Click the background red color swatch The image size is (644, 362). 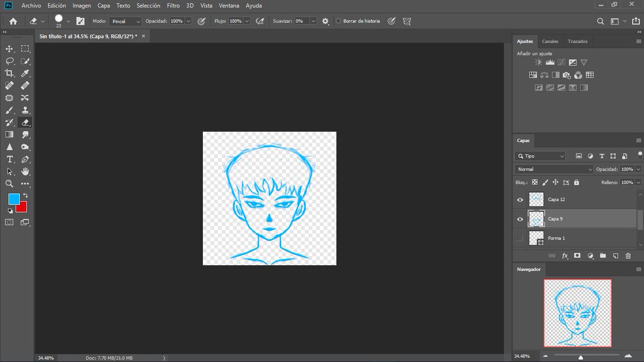(23, 208)
